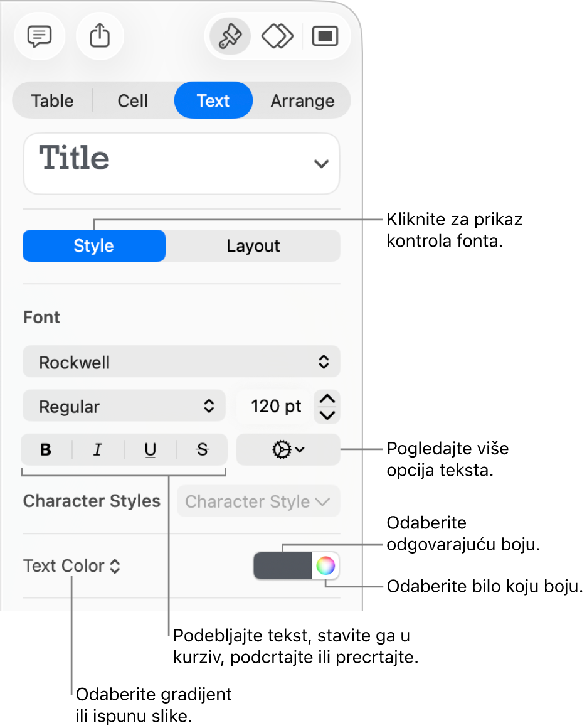The image size is (587, 728).
Task: Toggle Underline text formatting
Action: pos(151,449)
